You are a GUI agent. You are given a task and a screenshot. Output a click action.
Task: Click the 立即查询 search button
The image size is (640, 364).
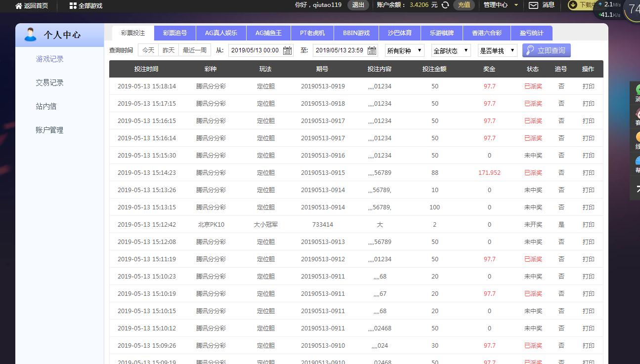click(547, 50)
